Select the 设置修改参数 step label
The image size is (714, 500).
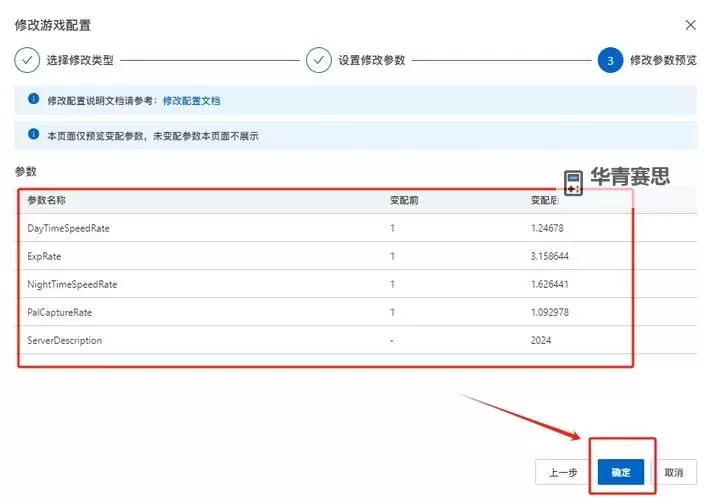[x=371, y=60]
